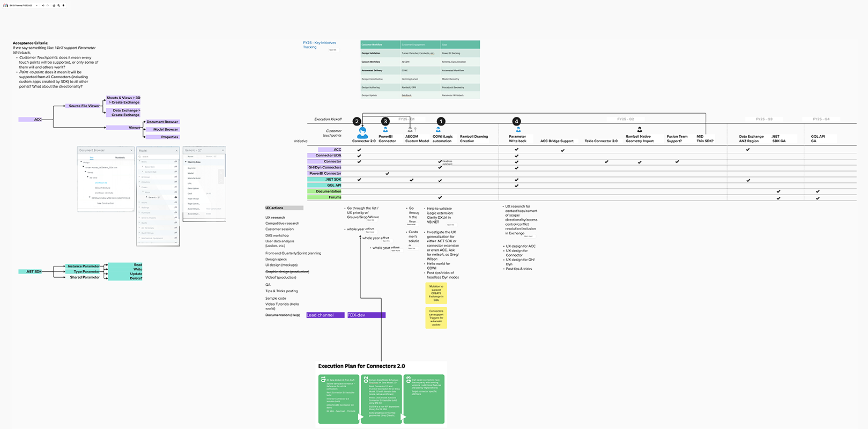Viewport: 868px width, 429px height.
Task: Select the yellow sticky note about Triggers
Action: (436, 317)
